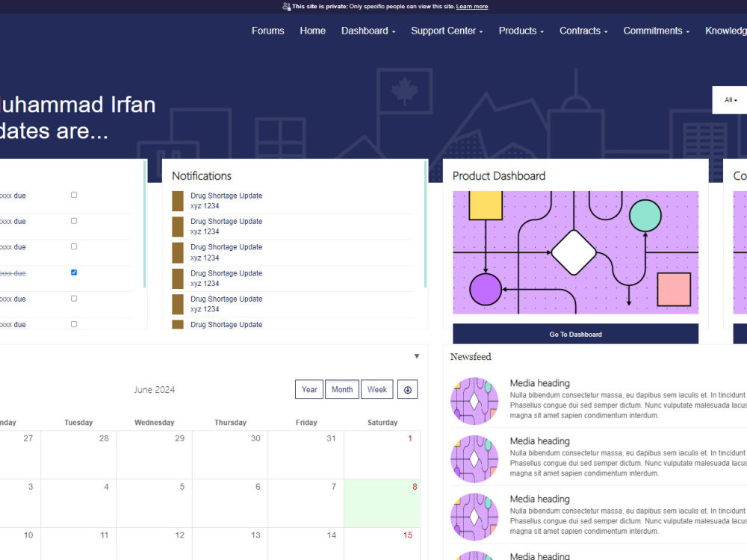Open the 'All' filter dropdown
747x560 pixels.
[731, 100]
